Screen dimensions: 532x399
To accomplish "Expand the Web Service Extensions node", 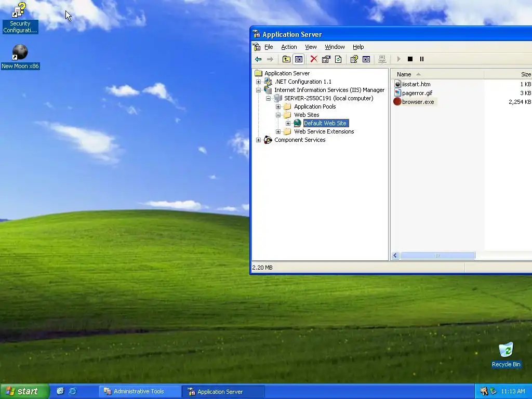I will [278, 131].
